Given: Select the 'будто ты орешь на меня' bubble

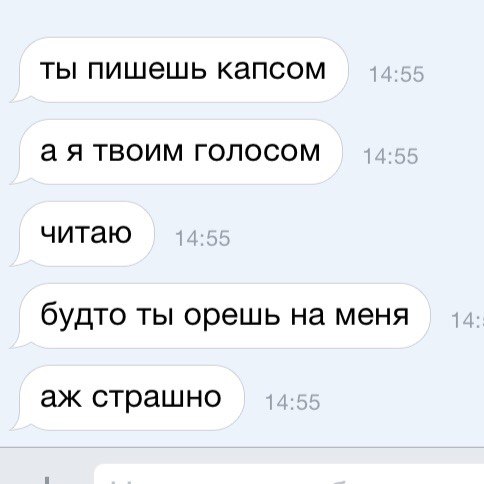Looking at the screenshot, I should [220, 316].
